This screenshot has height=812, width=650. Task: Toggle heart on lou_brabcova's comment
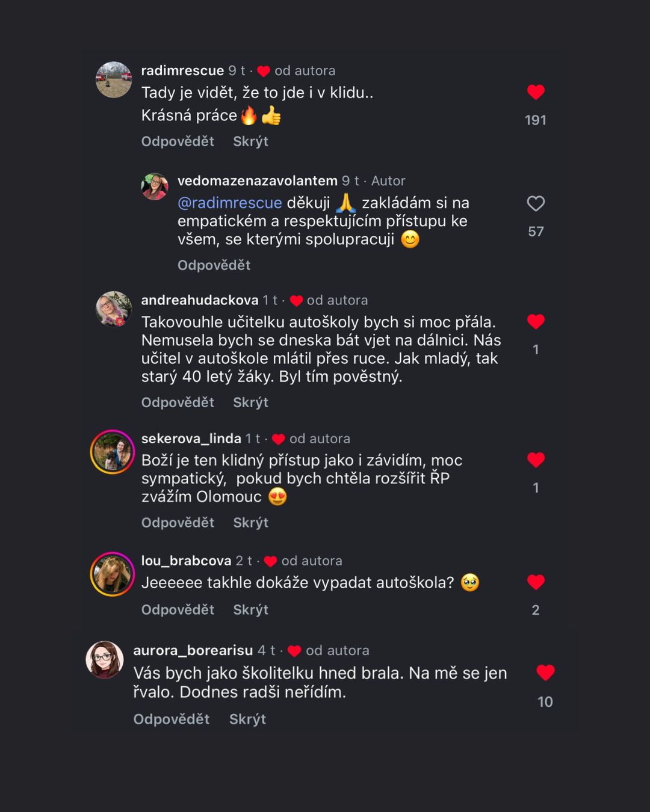[536, 582]
